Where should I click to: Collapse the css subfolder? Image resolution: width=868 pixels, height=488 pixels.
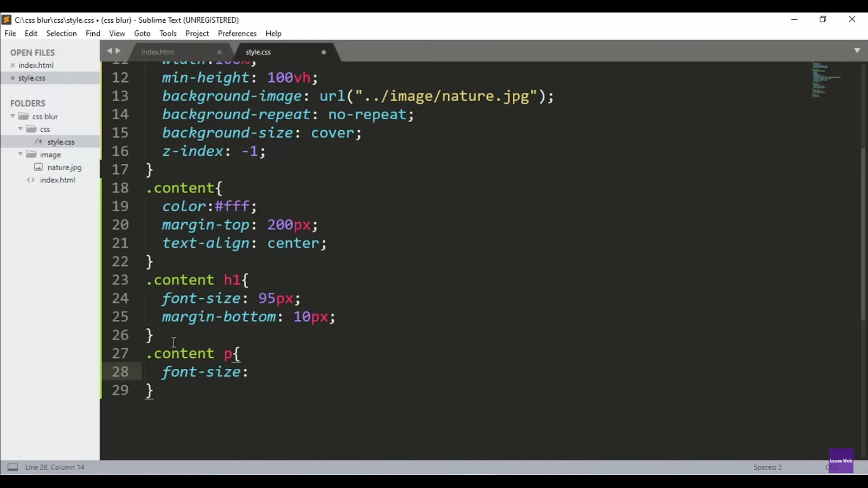pos(20,129)
